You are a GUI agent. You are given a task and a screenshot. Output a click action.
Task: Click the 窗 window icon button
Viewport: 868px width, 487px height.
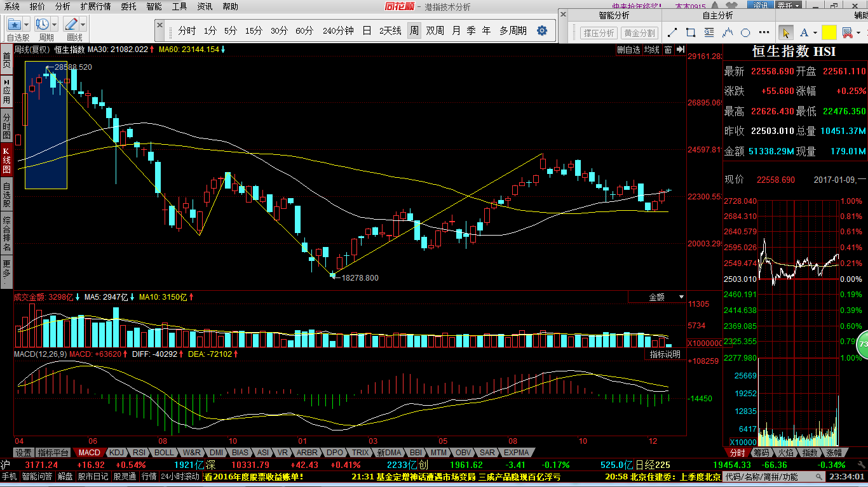tap(668, 50)
